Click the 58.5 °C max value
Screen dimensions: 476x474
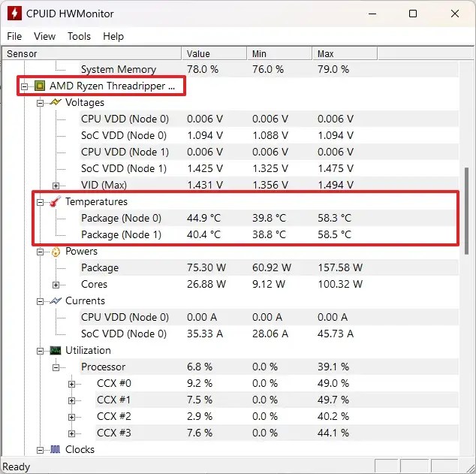pos(334,234)
